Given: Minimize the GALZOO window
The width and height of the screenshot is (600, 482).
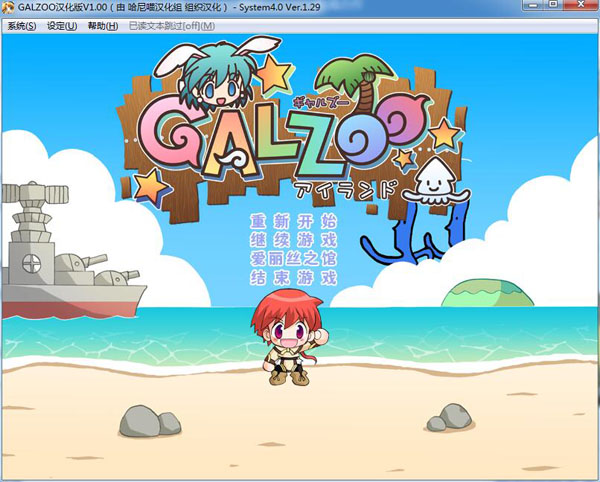Looking at the screenshot, I should coord(534,5).
